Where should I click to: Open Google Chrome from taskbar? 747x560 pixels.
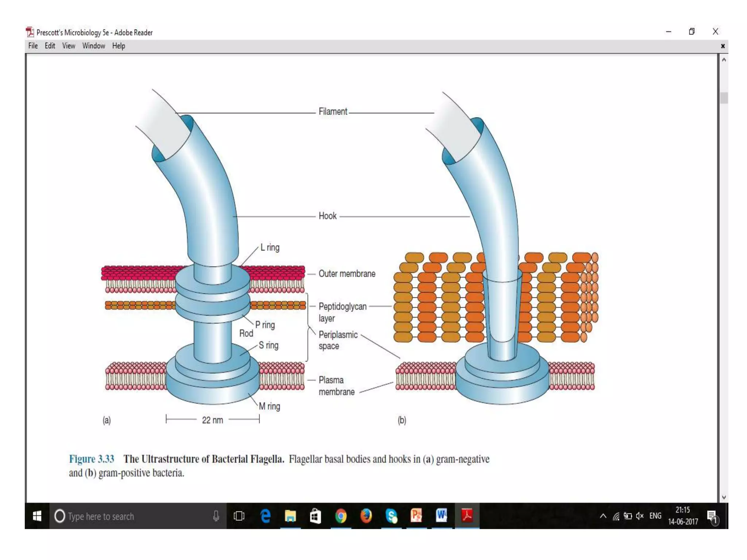click(x=341, y=516)
